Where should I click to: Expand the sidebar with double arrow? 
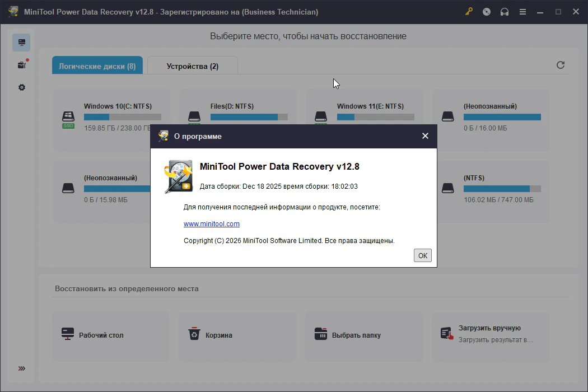pyautogui.click(x=21, y=368)
